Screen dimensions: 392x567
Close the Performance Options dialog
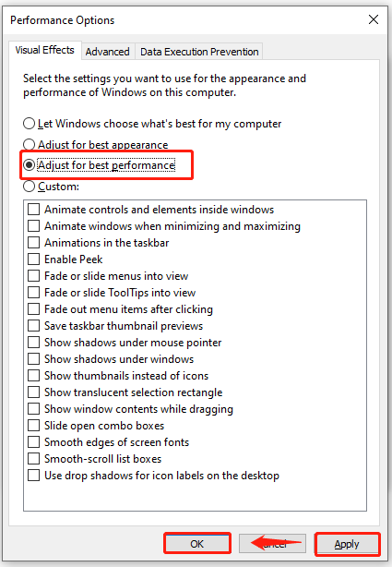[x=374, y=19]
